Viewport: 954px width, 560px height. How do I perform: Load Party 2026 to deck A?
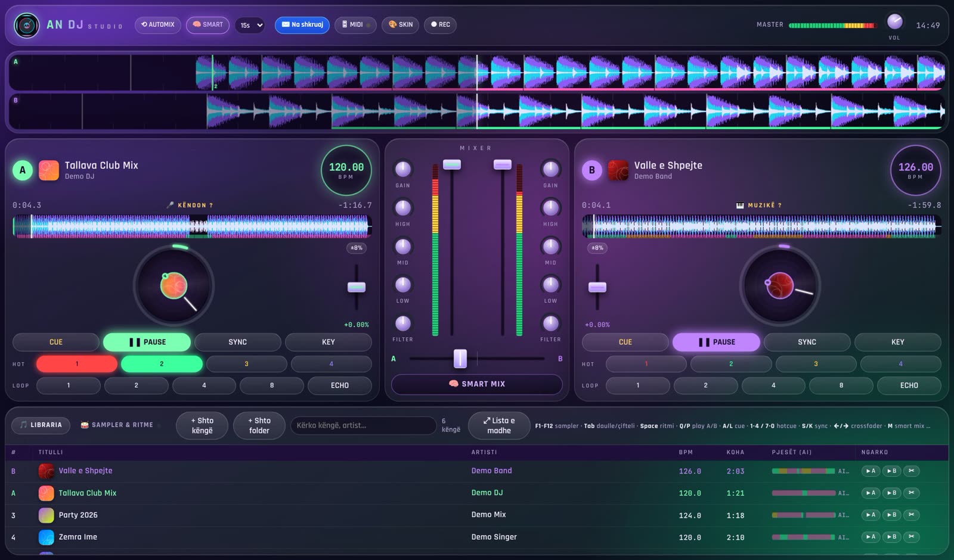[x=871, y=515]
